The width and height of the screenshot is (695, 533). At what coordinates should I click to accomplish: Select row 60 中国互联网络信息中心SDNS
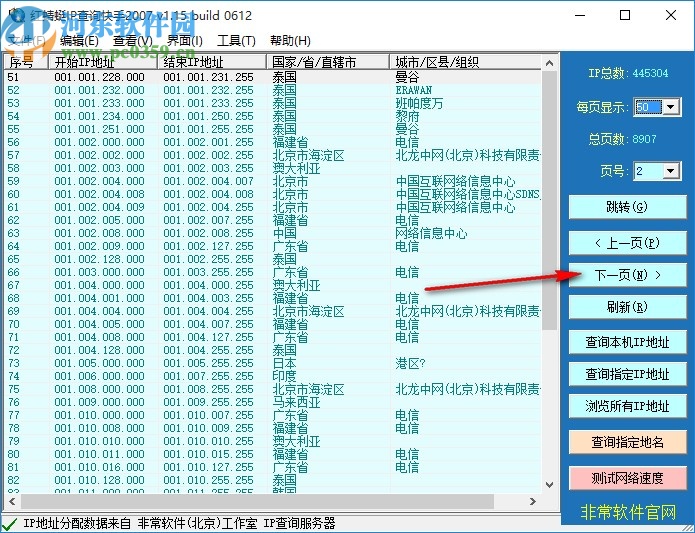point(273,194)
